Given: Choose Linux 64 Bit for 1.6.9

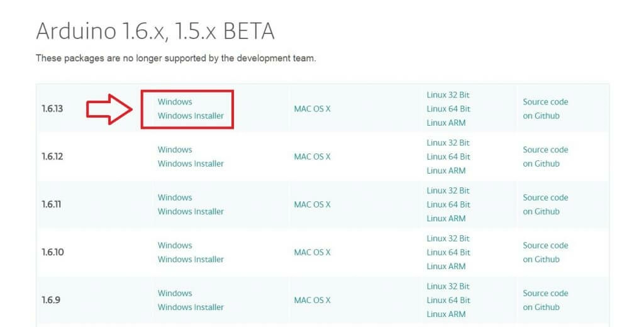Looking at the screenshot, I should point(448,300).
